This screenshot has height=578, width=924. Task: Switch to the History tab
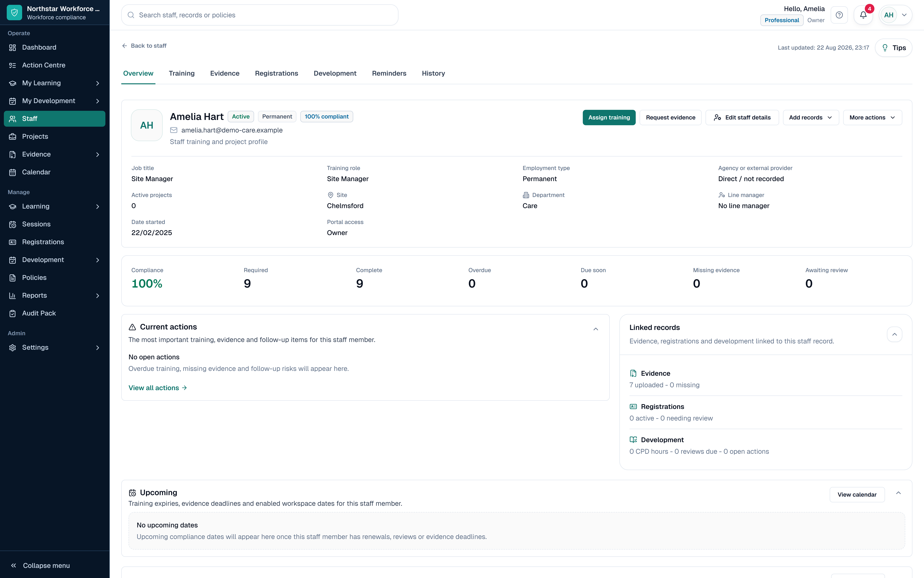(433, 73)
